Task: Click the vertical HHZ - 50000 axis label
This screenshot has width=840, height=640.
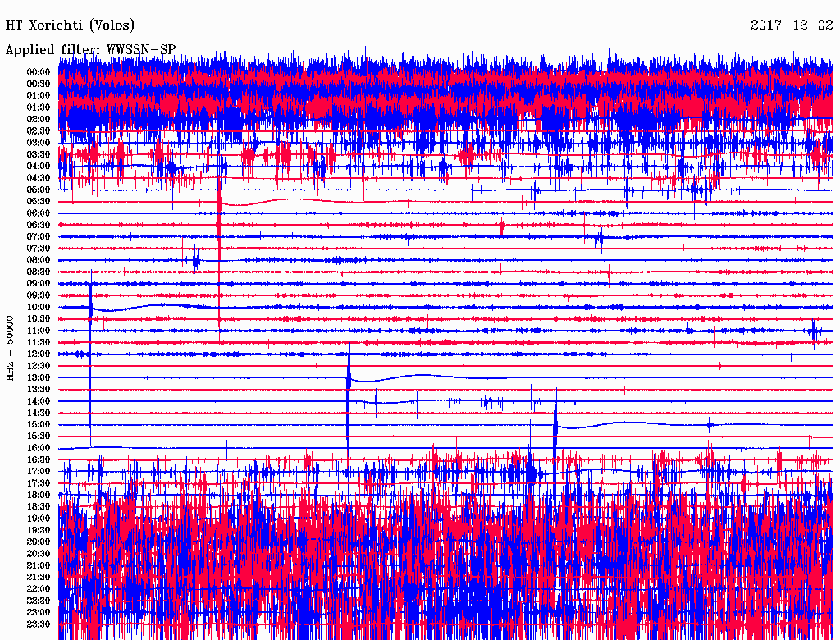Action: click(11, 347)
